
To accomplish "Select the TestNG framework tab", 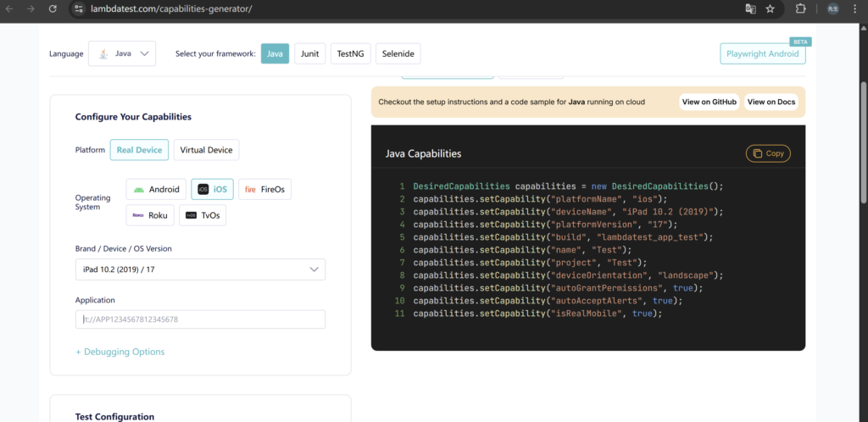I will [x=350, y=53].
